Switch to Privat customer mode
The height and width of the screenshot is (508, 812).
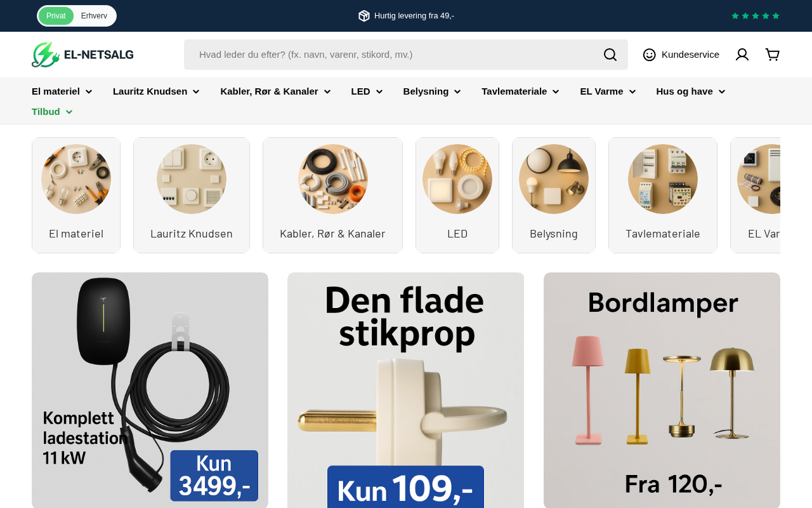point(56,16)
